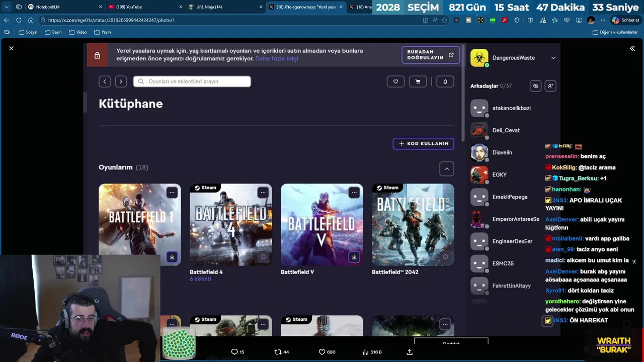
Task: Toggle hiding offline friends eye icon
Action: click(x=535, y=86)
